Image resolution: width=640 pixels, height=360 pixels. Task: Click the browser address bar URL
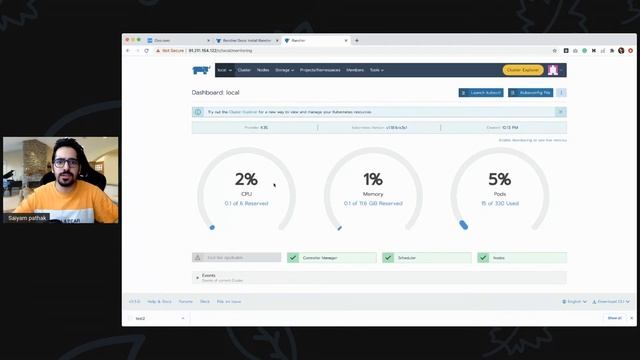click(x=220, y=51)
